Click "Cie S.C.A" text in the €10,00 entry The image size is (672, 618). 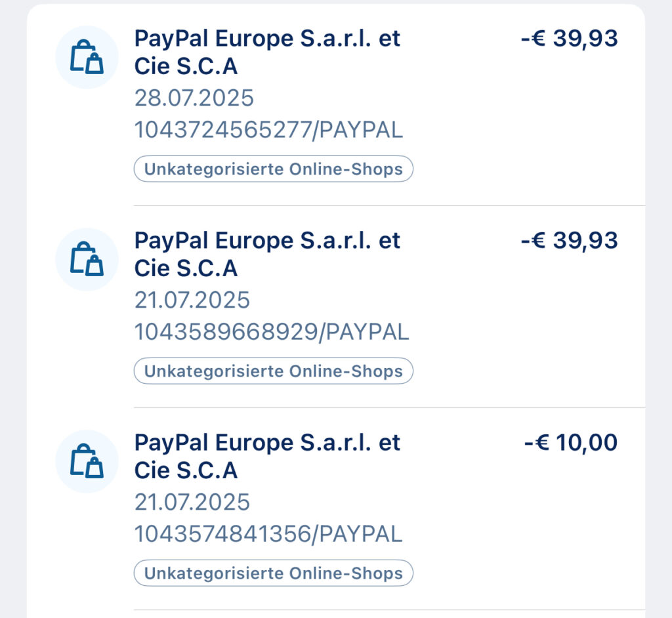coord(186,471)
